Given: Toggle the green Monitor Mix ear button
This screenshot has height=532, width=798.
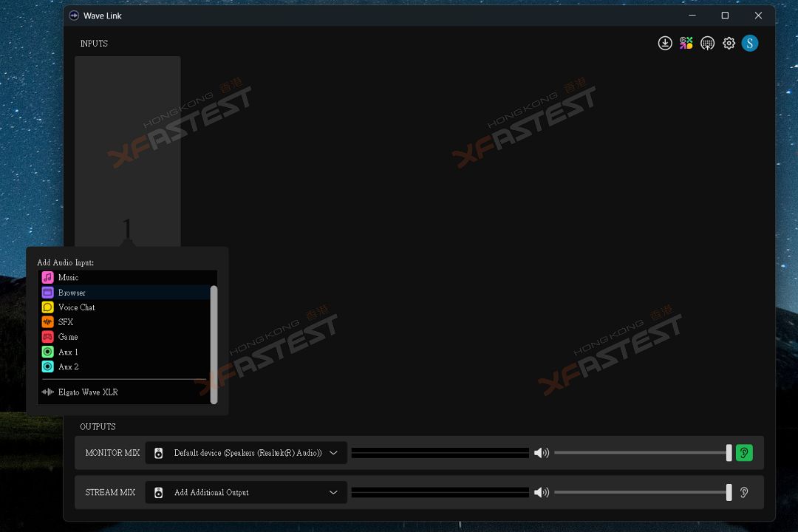Looking at the screenshot, I should tap(744, 453).
